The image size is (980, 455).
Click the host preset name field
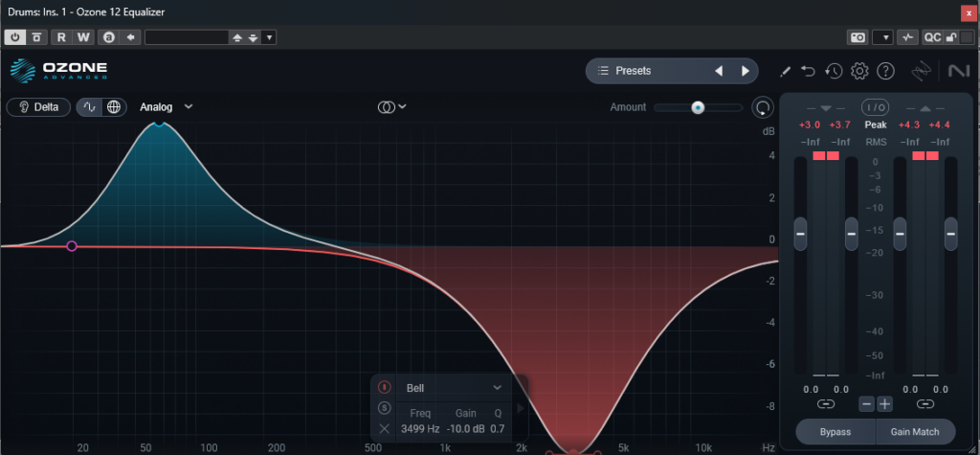[187, 37]
